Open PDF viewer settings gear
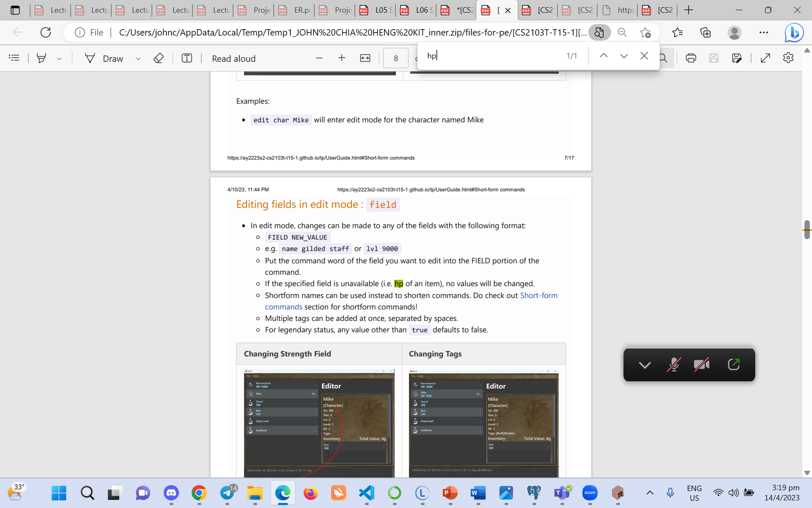This screenshot has height=508, width=812. [x=788, y=58]
